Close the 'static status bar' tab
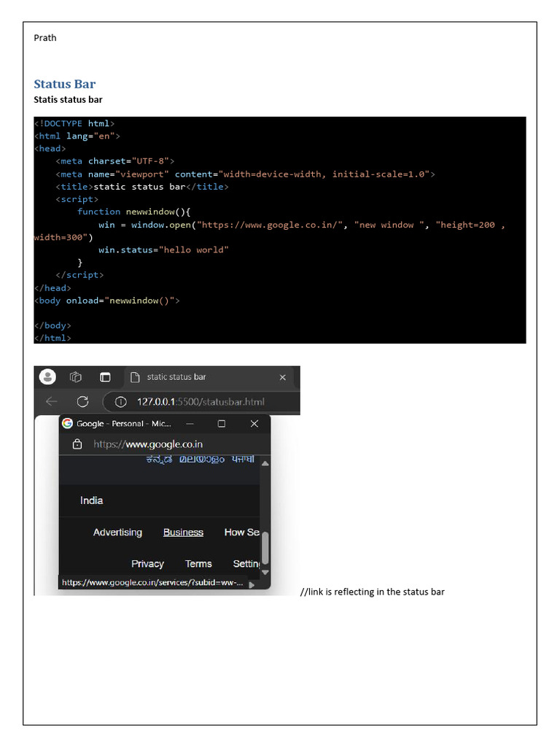This screenshot has height=747, width=560. coord(282,377)
